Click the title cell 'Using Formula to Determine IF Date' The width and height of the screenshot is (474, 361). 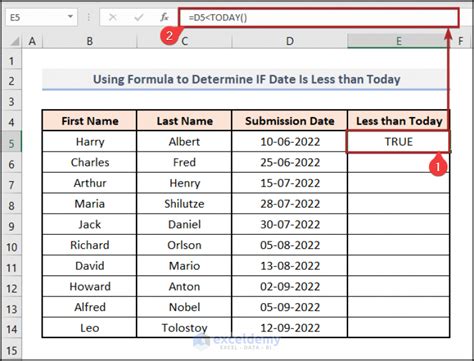(x=246, y=79)
